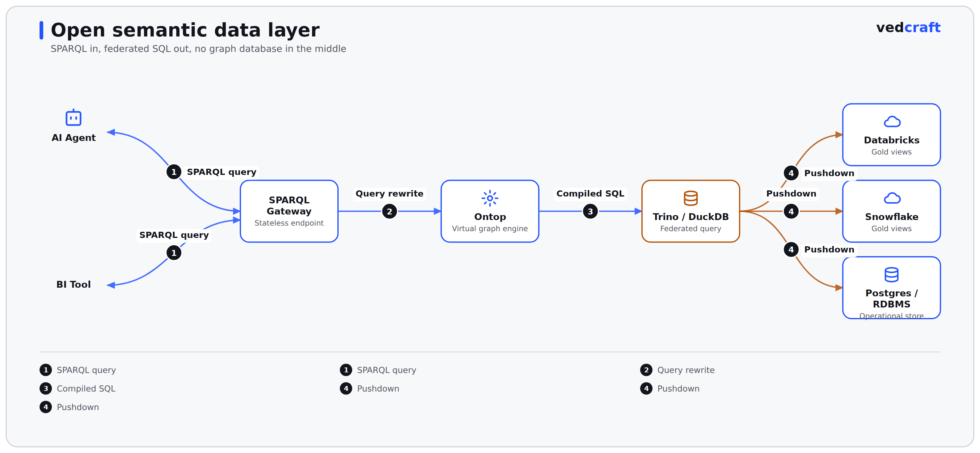Select the 'Stateless endpoint' subtitle
Image resolution: width=980 pixels, height=453 pixels.
click(x=289, y=223)
